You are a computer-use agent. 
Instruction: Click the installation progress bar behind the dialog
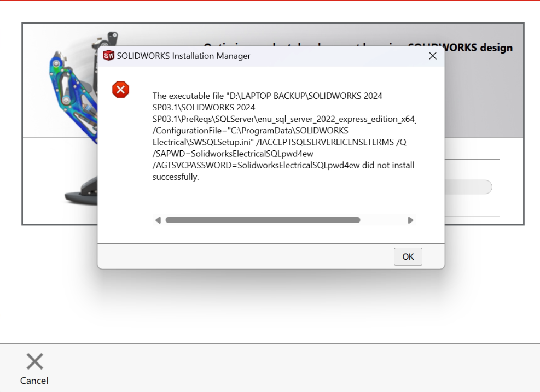[468, 187]
